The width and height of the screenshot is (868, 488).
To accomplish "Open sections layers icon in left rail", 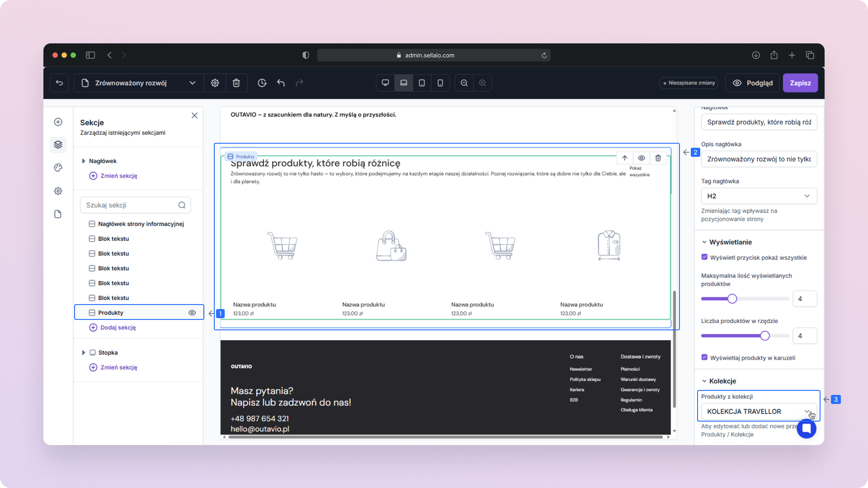I will pos(58,145).
